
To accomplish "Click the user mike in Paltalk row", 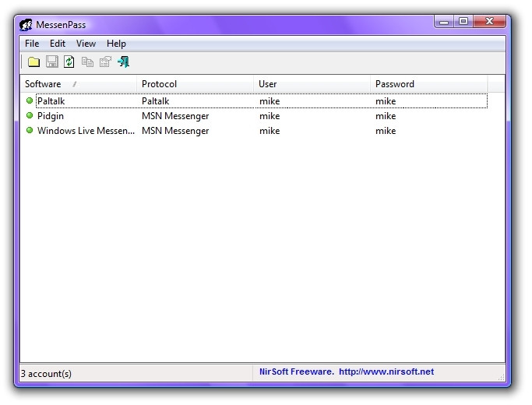I will [270, 101].
